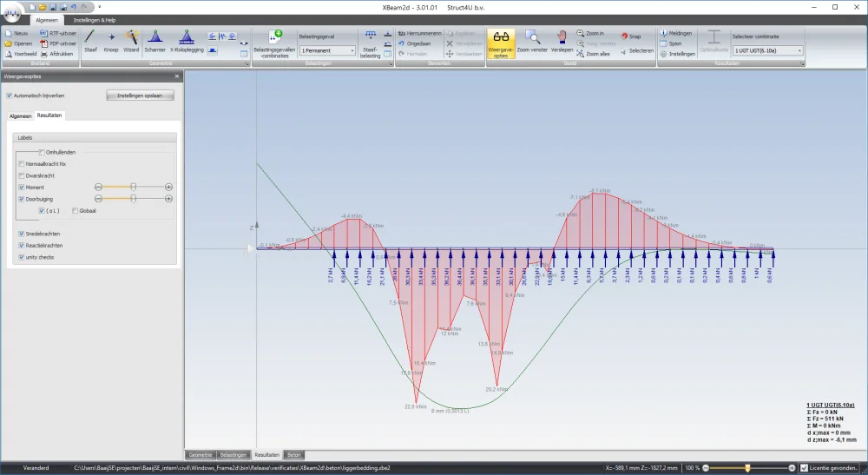Enable Dwarskracht checkbox
Screen dimensions: 868x475
tap(22, 175)
